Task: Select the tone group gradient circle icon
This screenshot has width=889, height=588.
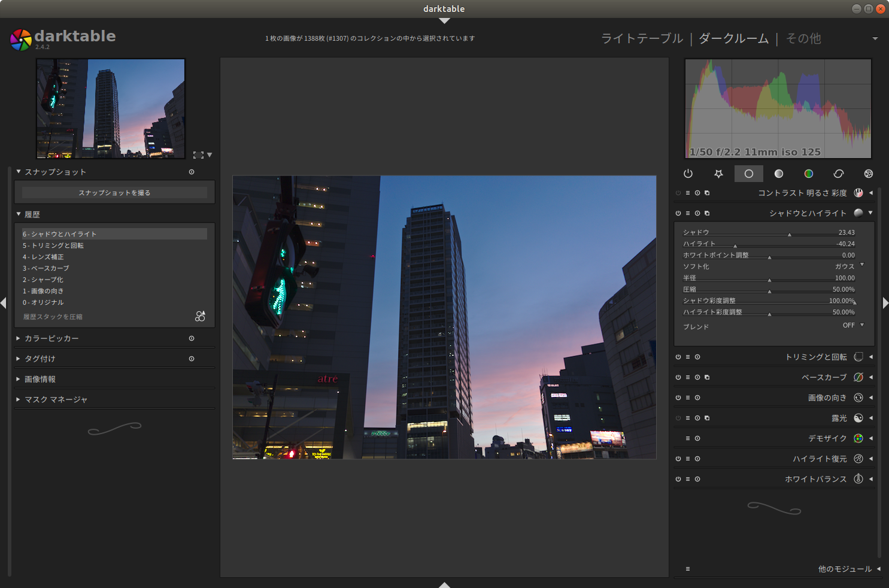Action: pyautogui.click(x=778, y=174)
